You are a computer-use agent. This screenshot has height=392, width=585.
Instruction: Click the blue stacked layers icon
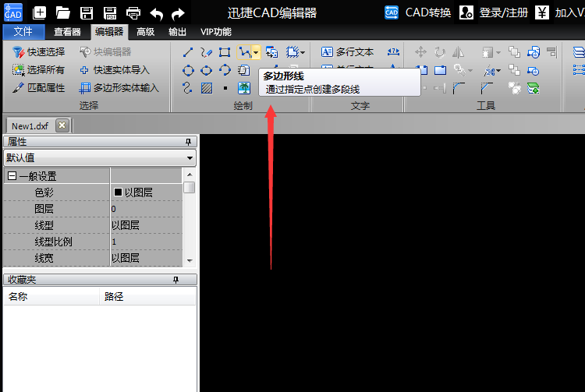coord(579,52)
